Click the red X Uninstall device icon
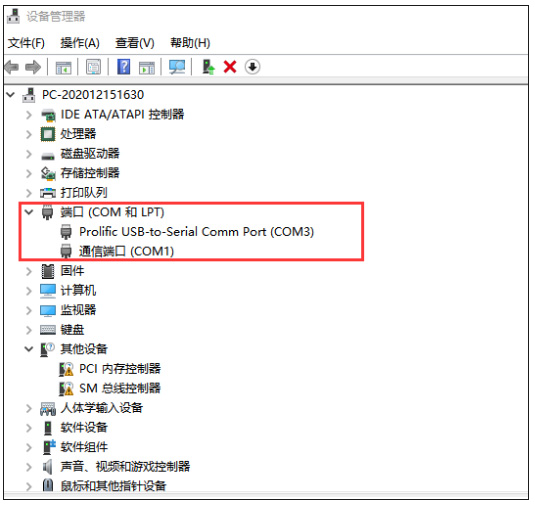The width and height of the screenshot is (535, 506). pyautogui.click(x=230, y=67)
